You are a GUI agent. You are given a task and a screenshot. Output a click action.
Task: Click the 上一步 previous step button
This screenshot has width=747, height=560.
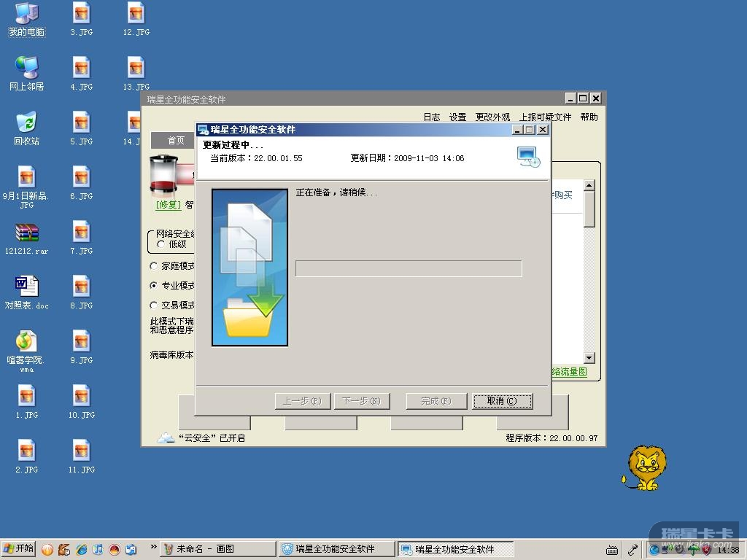pos(303,401)
